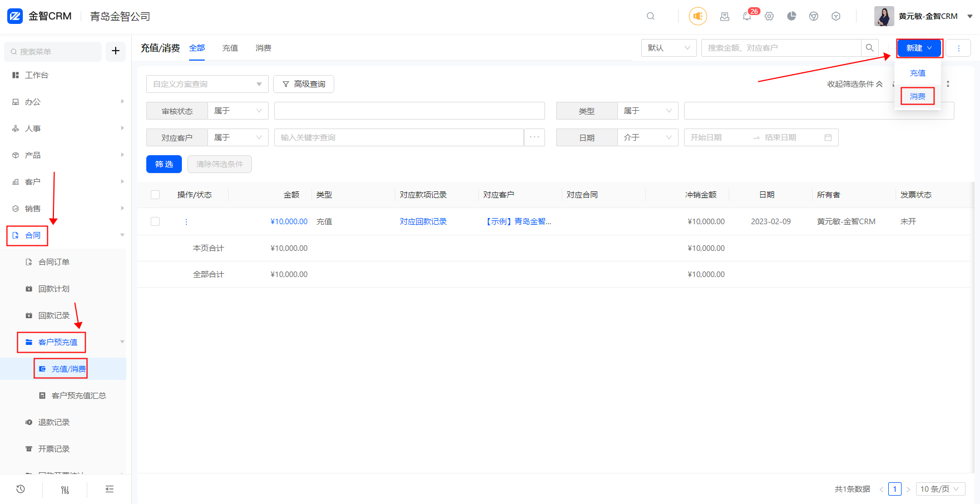Open notifications bell with 26 badge

(x=747, y=16)
